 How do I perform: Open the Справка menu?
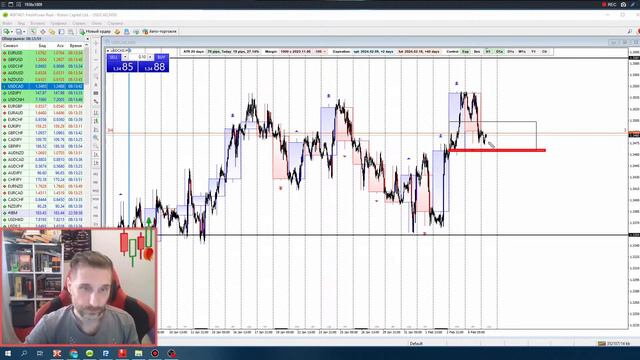tap(116, 23)
